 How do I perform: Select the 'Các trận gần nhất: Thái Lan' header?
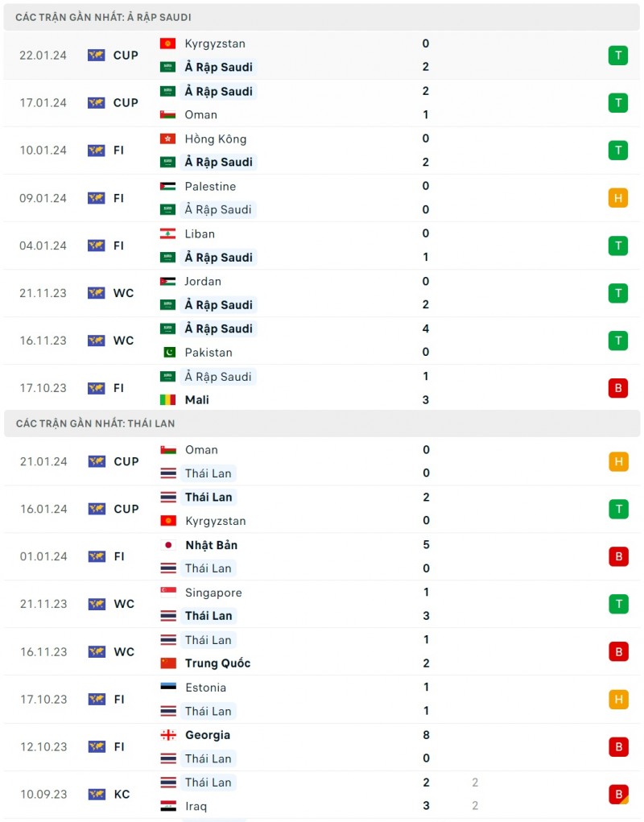[95, 423]
